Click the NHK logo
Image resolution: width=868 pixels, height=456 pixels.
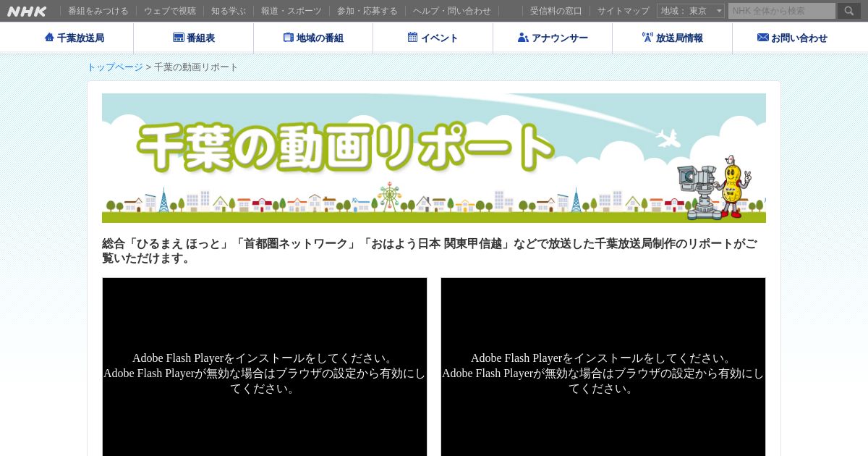27,11
